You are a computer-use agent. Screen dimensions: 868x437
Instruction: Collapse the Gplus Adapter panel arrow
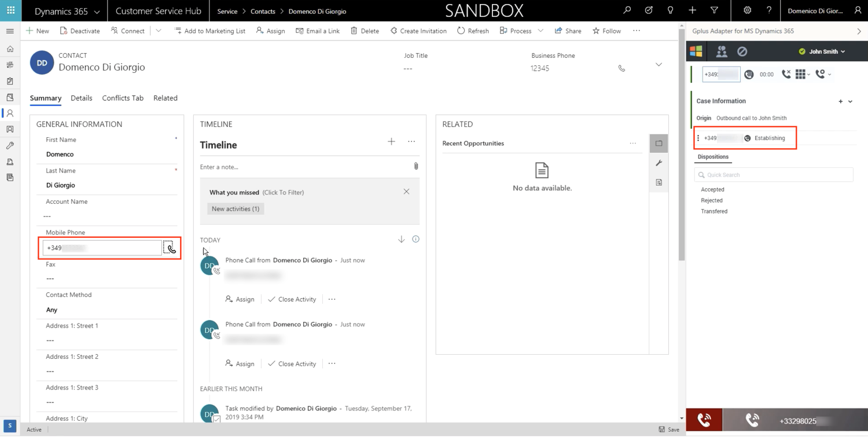(859, 31)
